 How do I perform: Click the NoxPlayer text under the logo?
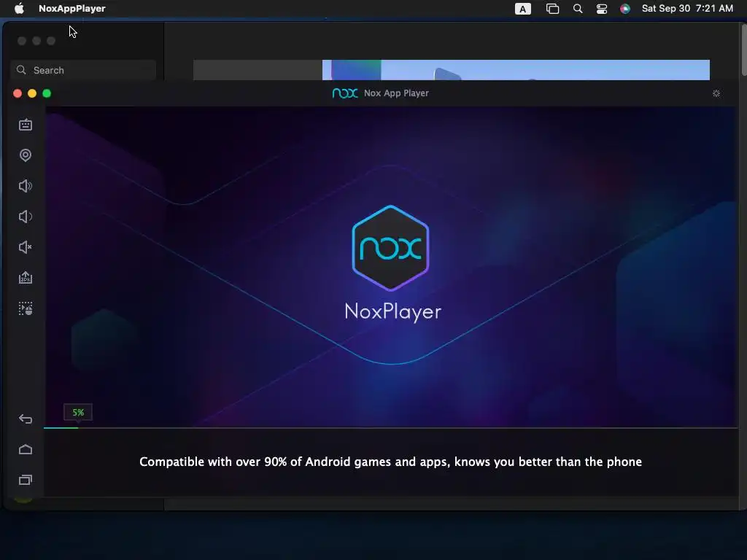393,311
